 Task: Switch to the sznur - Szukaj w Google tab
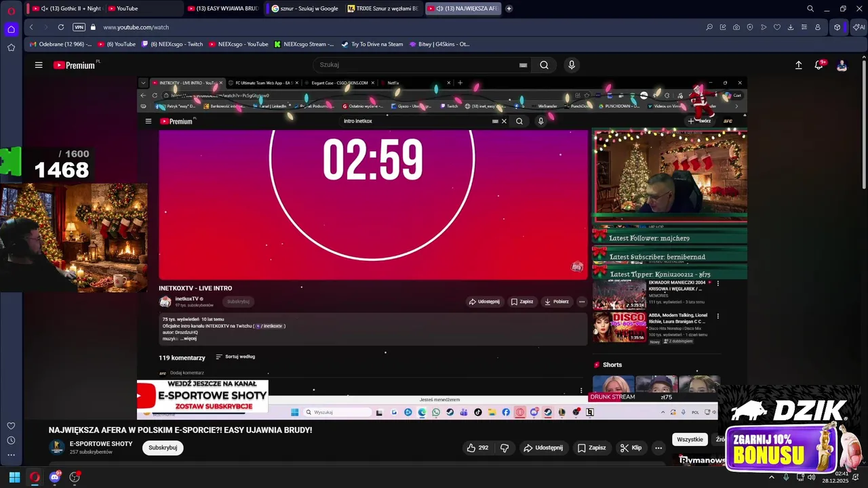(305, 9)
